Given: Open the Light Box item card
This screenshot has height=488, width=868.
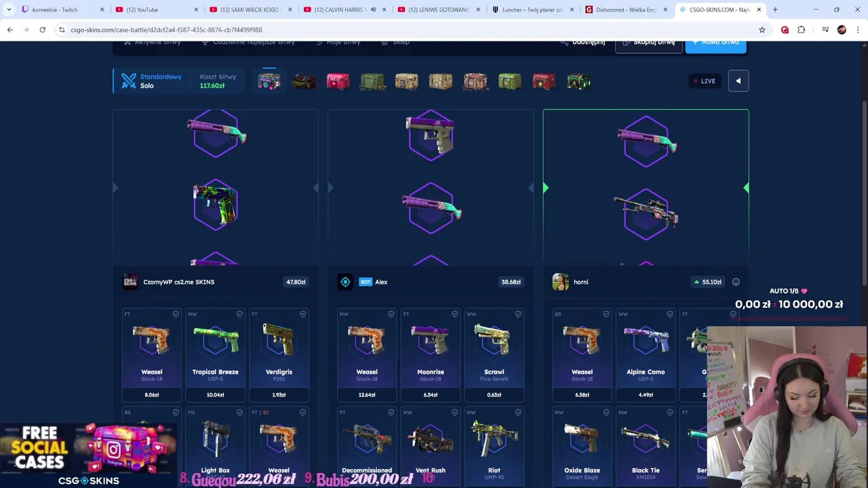Looking at the screenshot, I should tap(215, 447).
